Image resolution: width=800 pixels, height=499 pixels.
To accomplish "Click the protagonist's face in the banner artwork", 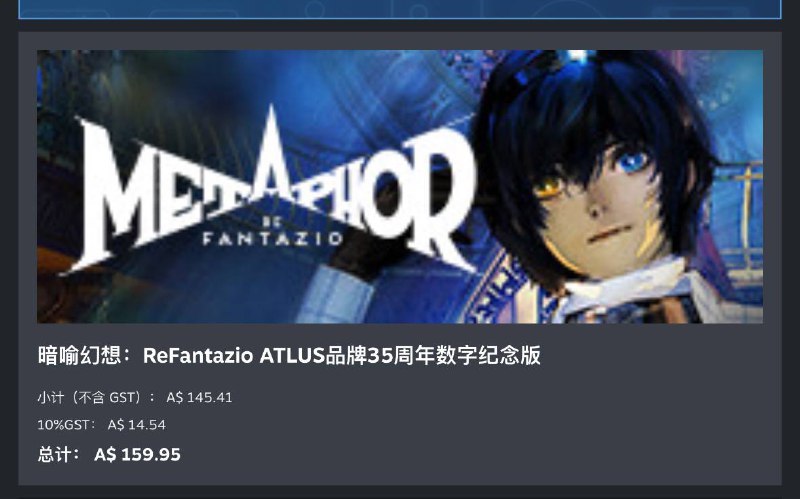I will point(602,204).
